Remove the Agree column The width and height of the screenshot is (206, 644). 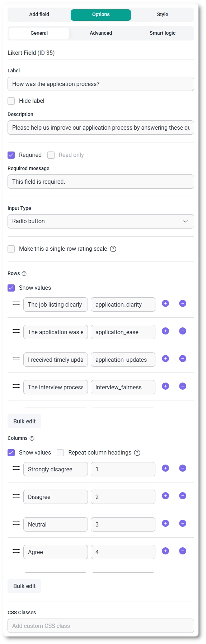click(x=183, y=551)
